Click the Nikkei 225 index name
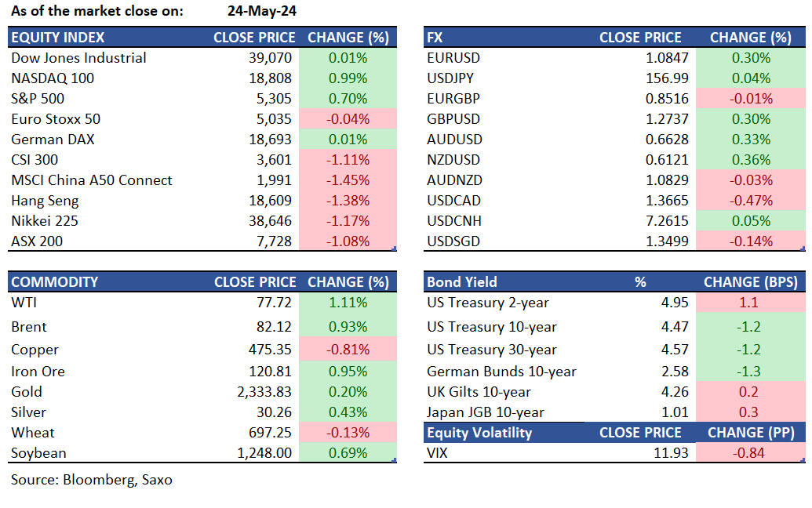 pyautogui.click(x=46, y=221)
